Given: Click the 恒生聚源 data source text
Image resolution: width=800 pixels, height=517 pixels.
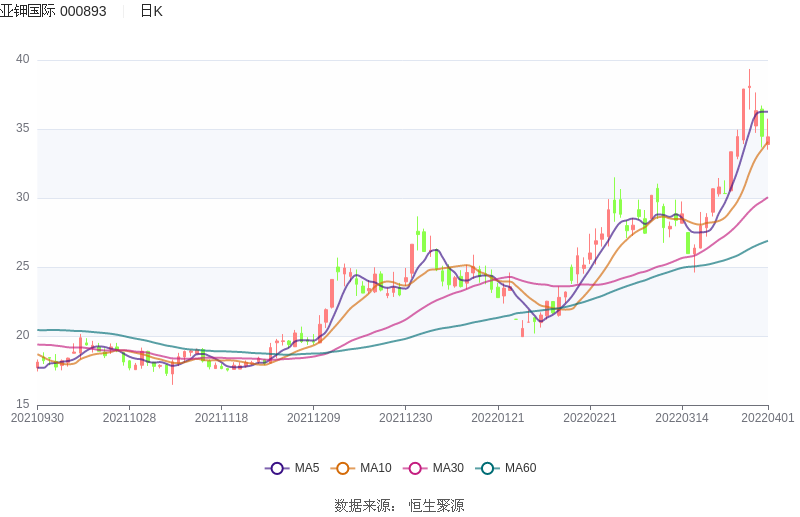Looking at the screenshot, I should click(x=436, y=505).
